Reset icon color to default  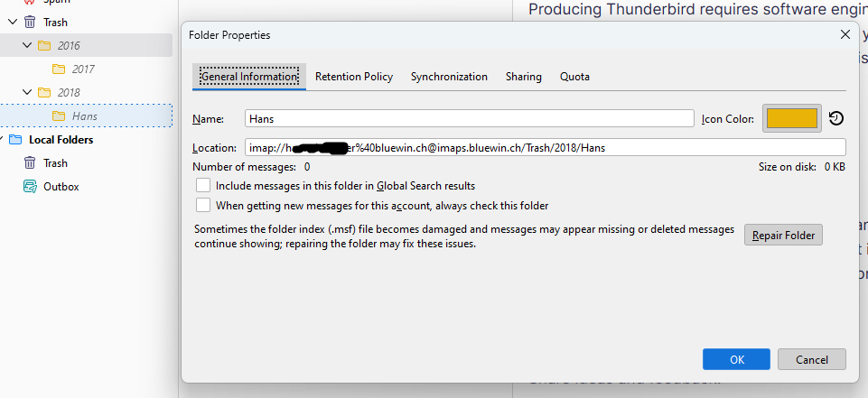pyautogui.click(x=836, y=118)
